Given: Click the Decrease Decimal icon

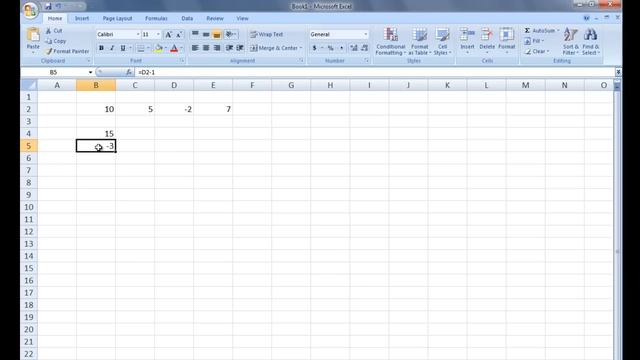Looking at the screenshot, I should (364, 48).
